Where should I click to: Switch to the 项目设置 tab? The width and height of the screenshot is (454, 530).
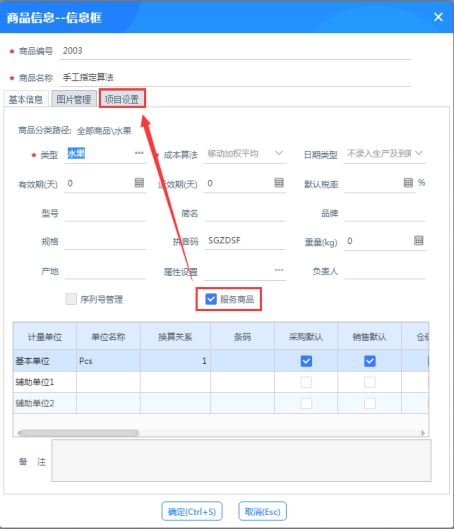[x=122, y=99]
